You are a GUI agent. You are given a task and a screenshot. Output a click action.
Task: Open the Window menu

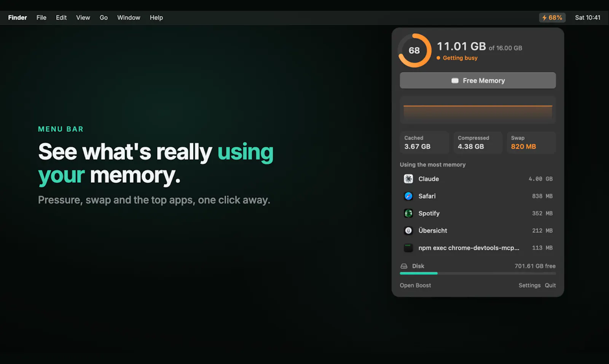click(x=129, y=17)
